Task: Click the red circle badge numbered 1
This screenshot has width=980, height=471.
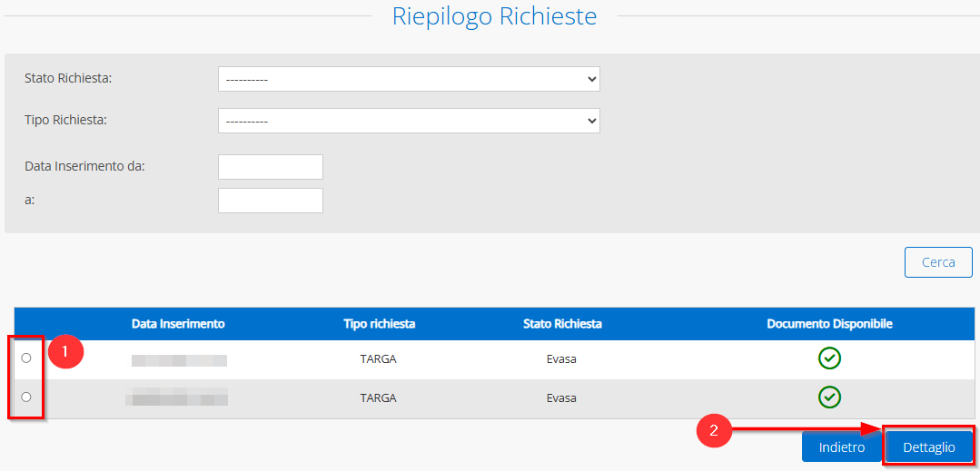Action: [65, 352]
